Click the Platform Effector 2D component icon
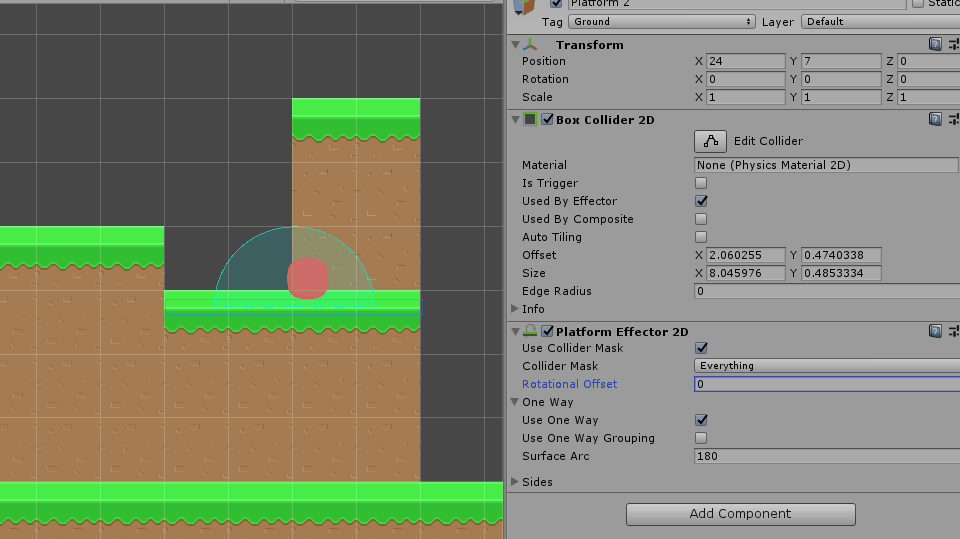Viewport: 960px width, 539px height. tap(531, 331)
